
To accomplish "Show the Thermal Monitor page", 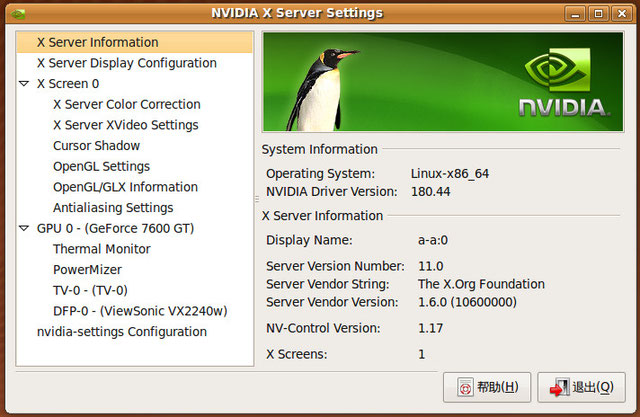I will [x=101, y=249].
